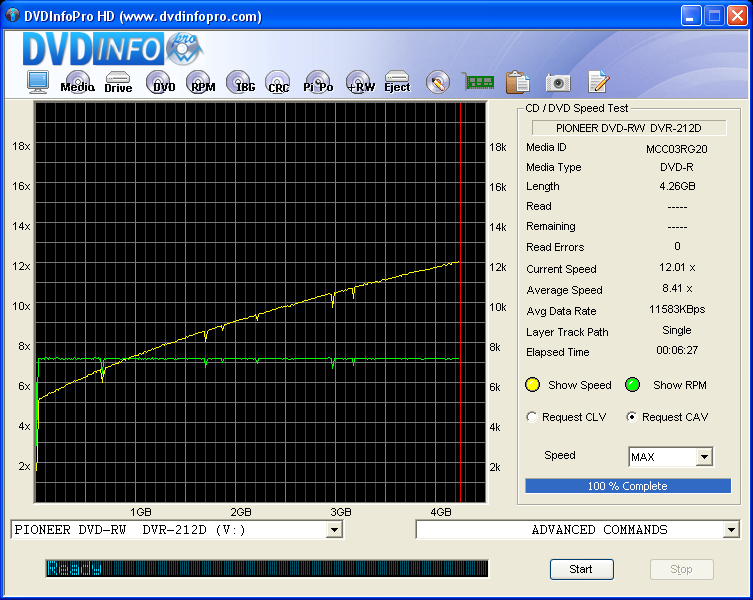
Task: Click the Ready status bar
Action: [x=267, y=568]
